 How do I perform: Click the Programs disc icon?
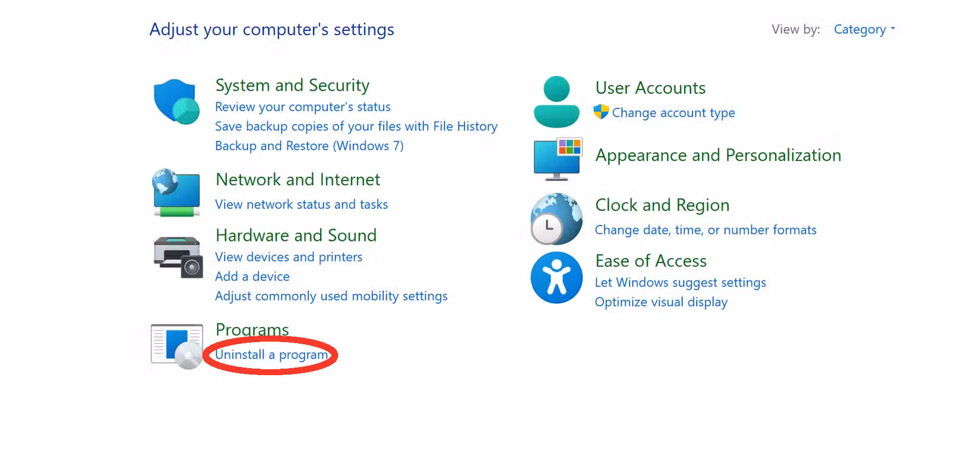pos(177,346)
